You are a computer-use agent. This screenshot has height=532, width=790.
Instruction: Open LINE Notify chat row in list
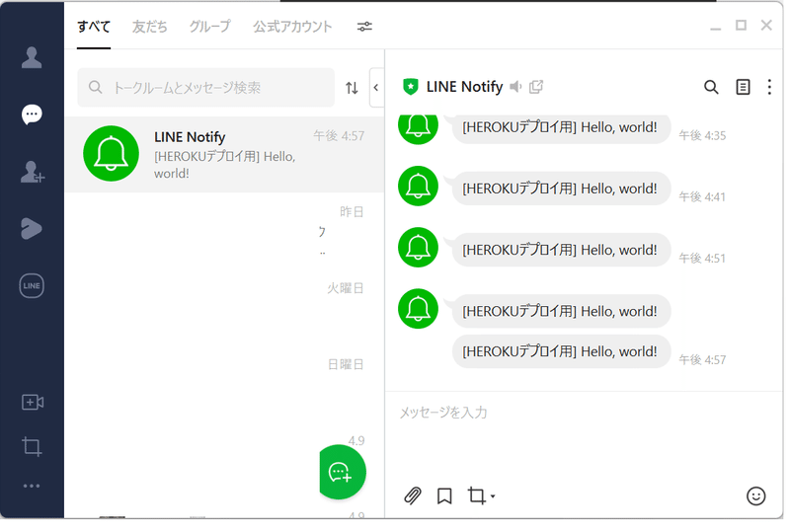click(x=225, y=154)
